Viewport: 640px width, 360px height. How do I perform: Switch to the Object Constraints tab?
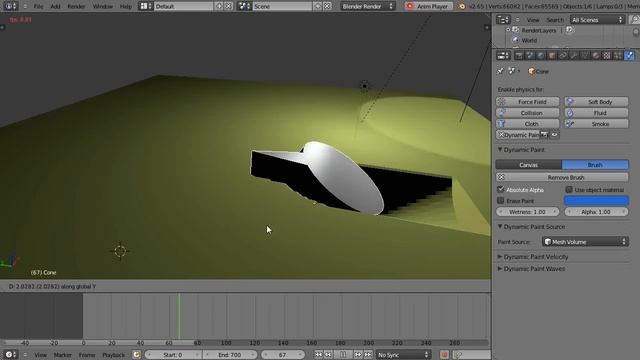click(x=563, y=55)
